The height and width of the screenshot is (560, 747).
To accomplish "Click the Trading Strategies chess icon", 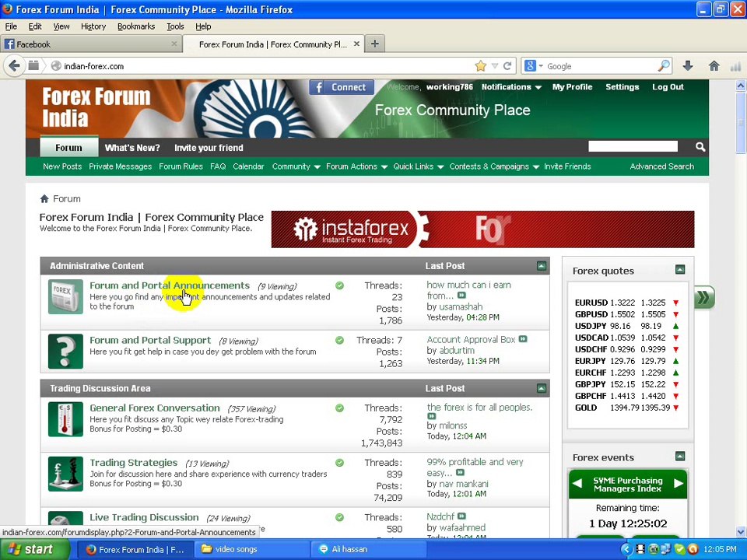I will point(65,474).
